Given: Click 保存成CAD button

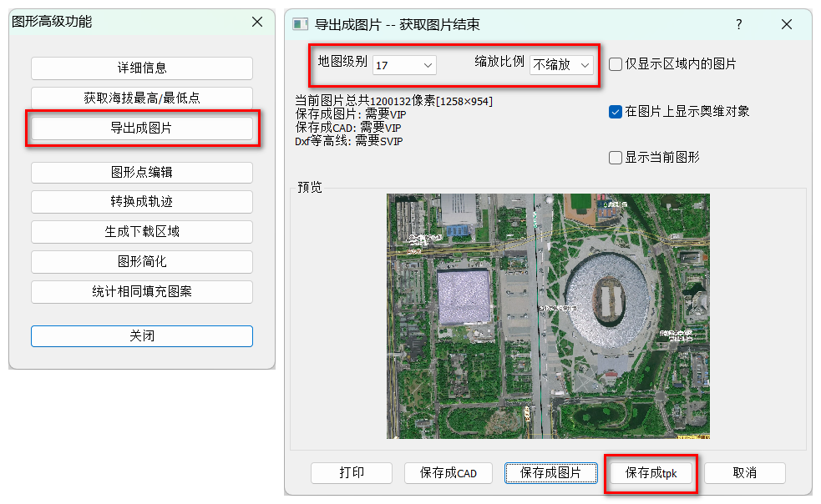Looking at the screenshot, I should pos(449,473).
